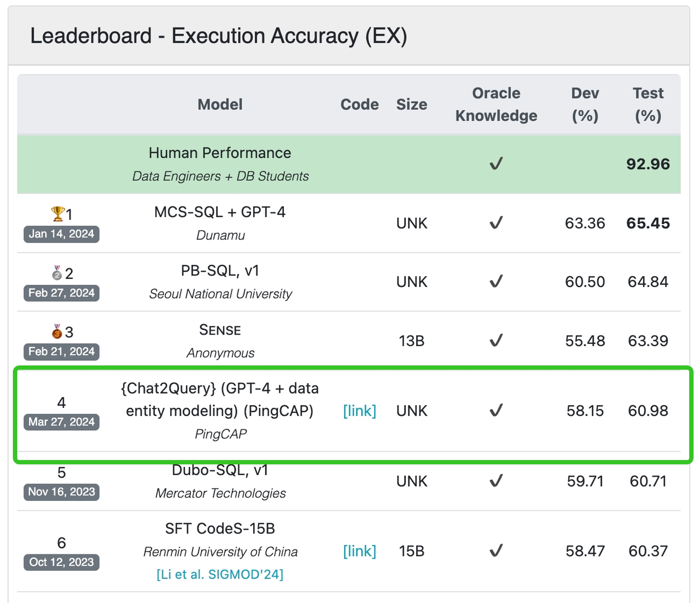The width and height of the screenshot is (700, 603).
Task: Select the PB-SQL, v1 model name
Action: pos(220,271)
